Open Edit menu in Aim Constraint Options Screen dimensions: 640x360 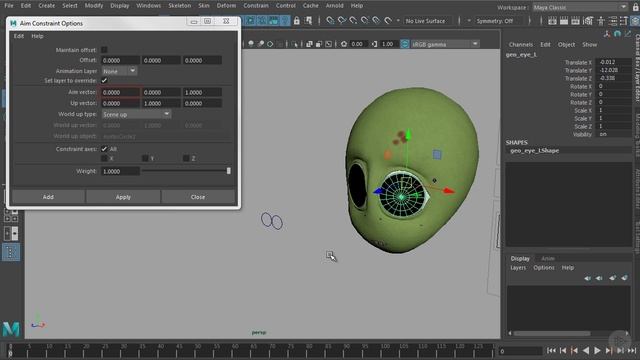19,36
